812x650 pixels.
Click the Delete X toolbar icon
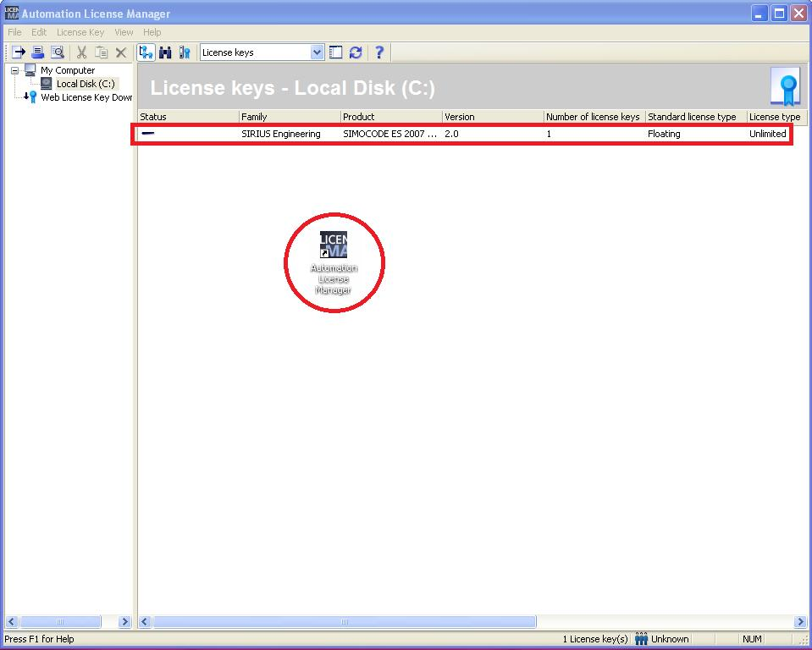[121, 52]
